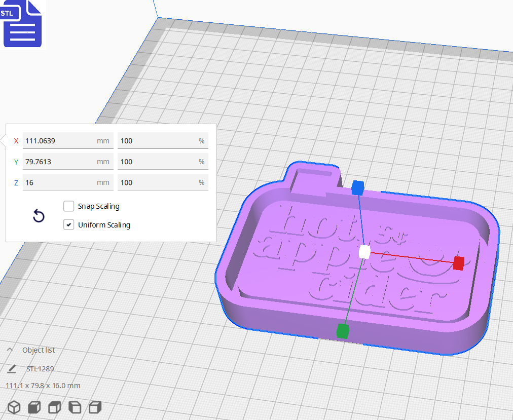The height and width of the screenshot is (420, 513).
Task: Switch to the right side view
Action: tap(95, 407)
